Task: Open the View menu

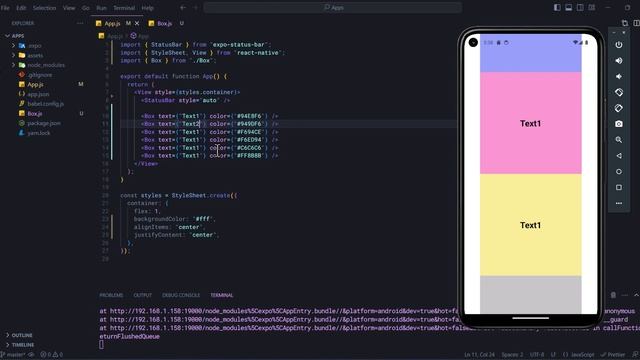Action: [x=69, y=8]
